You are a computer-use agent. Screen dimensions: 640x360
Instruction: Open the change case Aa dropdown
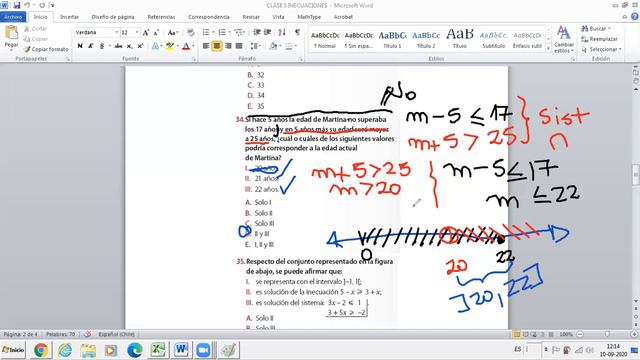point(173,32)
